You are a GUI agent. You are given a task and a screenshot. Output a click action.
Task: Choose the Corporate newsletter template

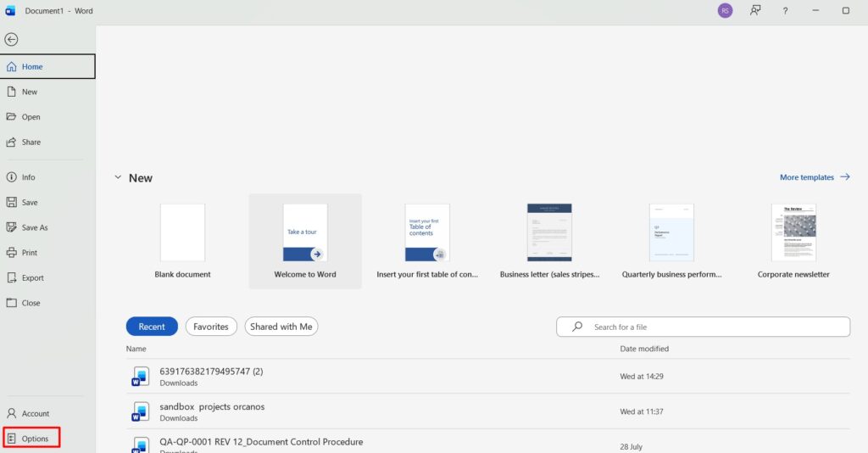click(x=793, y=241)
